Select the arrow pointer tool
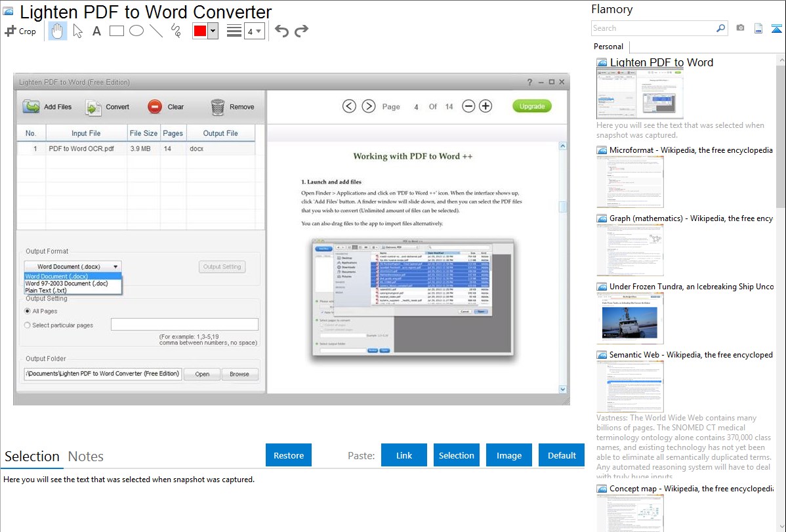 pos(77,31)
